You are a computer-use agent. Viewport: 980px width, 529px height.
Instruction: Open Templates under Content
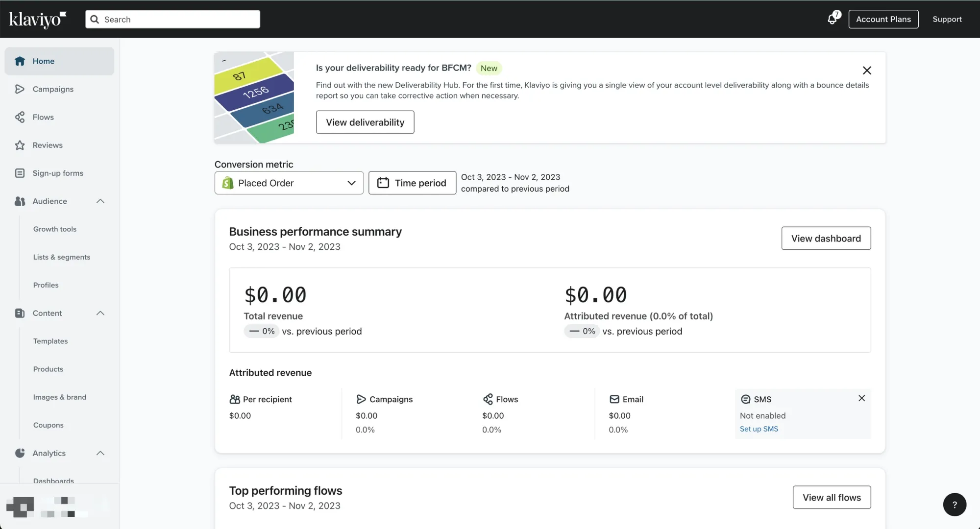click(50, 341)
